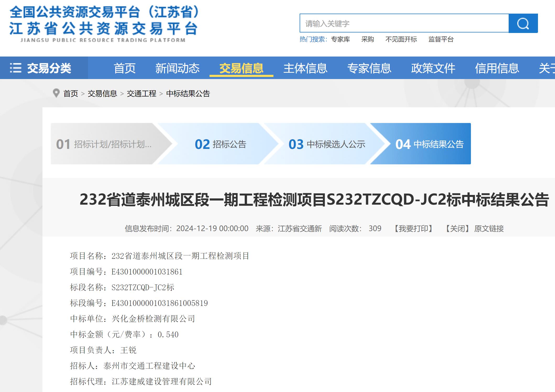Click the source 江苏省交通新 text
The image size is (555, 392).
tap(300, 228)
